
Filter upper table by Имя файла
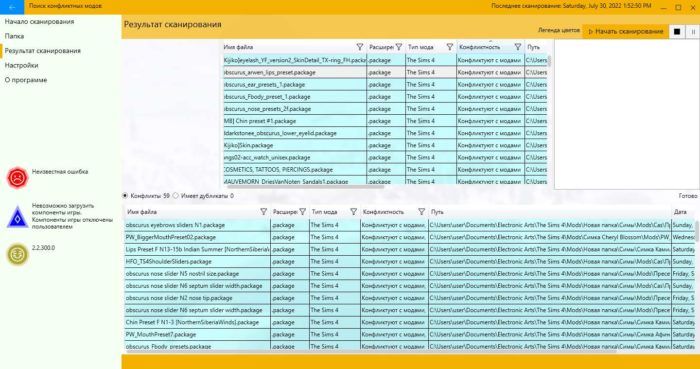tap(360, 47)
